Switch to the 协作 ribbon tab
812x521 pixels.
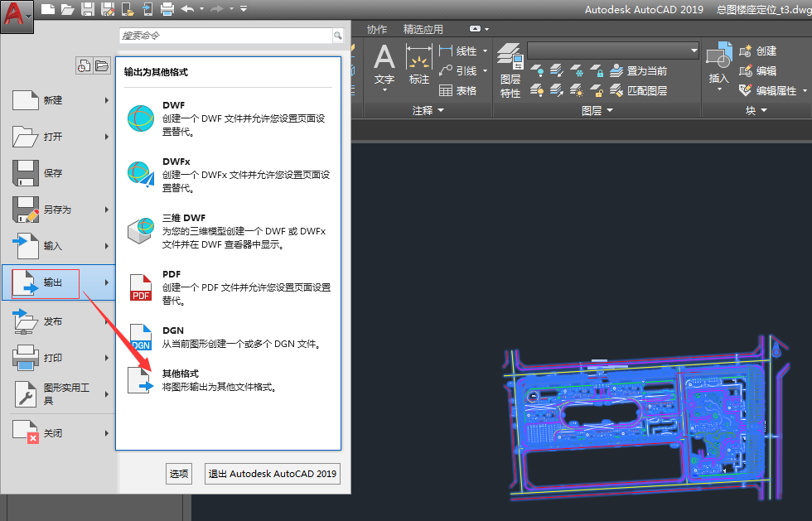tap(377, 29)
